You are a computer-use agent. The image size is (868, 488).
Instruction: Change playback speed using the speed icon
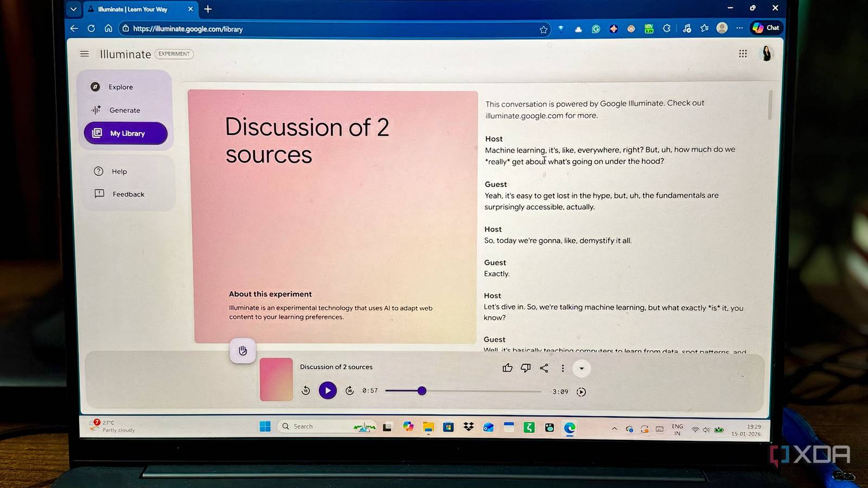point(581,392)
